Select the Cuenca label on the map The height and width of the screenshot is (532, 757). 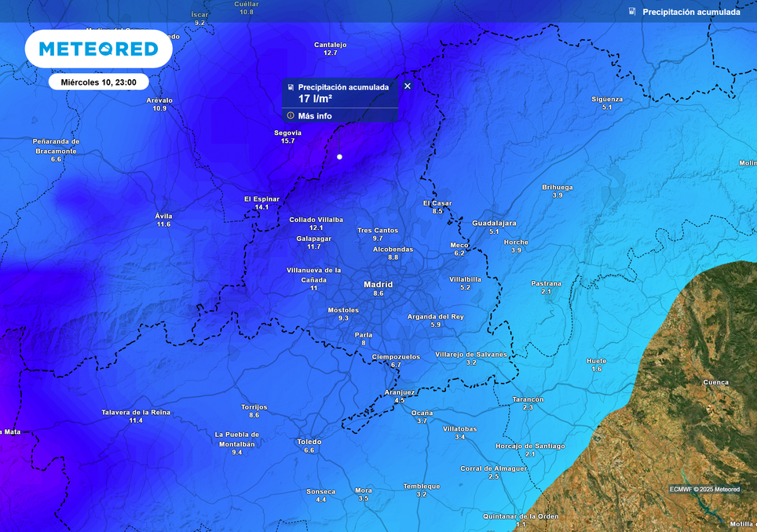pyautogui.click(x=716, y=382)
